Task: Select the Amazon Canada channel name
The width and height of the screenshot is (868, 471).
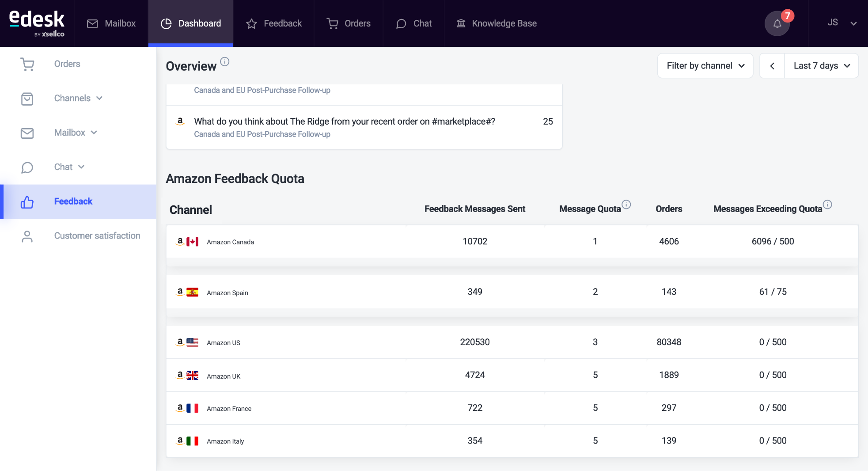Action: click(x=230, y=242)
